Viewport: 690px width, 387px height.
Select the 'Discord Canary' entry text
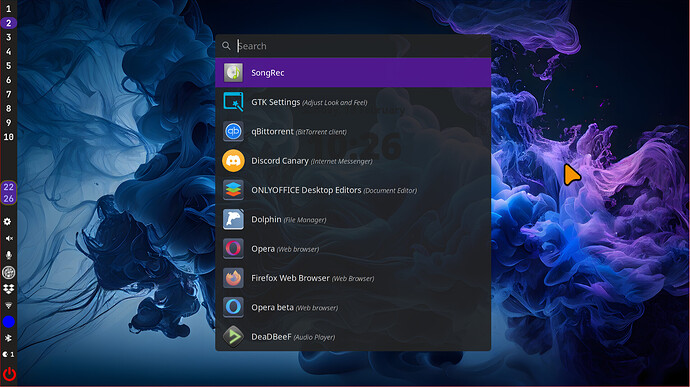point(279,161)
